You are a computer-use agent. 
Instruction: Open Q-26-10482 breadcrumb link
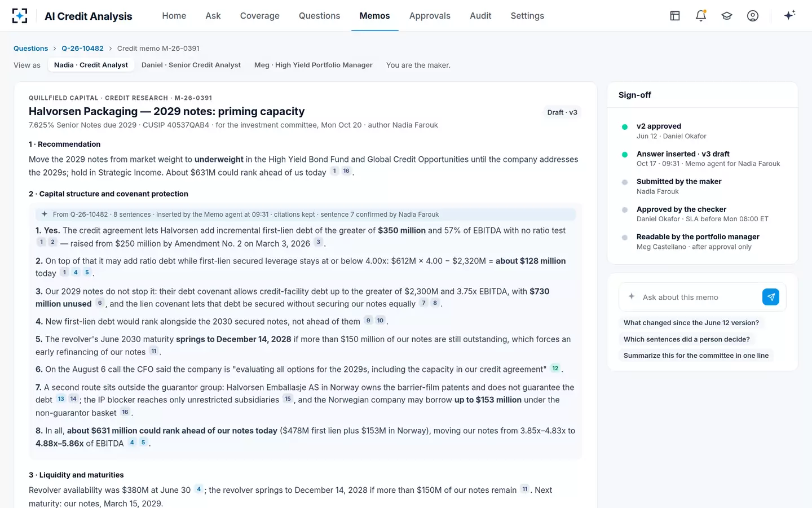(82, 49)
